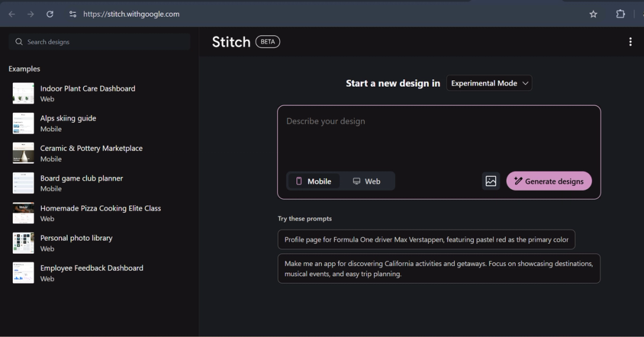The image size is (644, 337).
Task: Upload an image with the picture icon
Action: [490, 181]
